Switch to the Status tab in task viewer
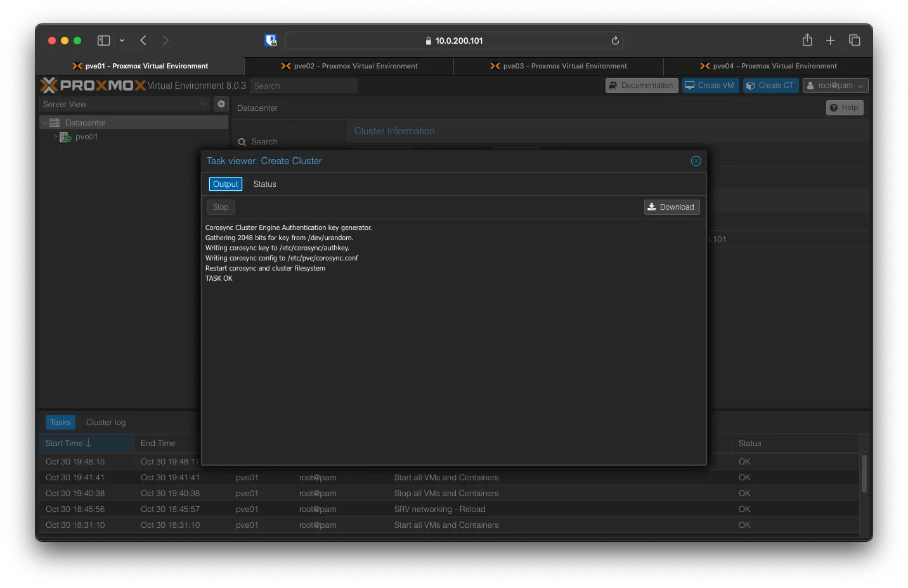This screenshot has height=588, width=908. pos(265,184)
